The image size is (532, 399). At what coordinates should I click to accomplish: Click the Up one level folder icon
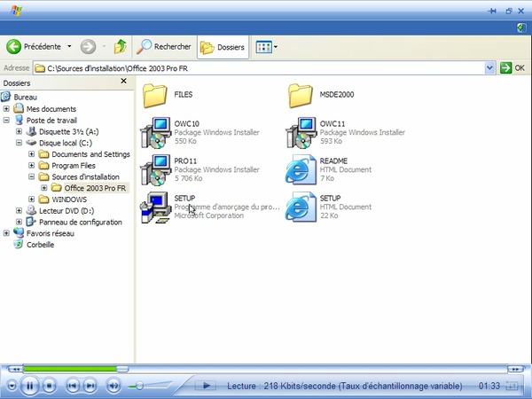tap(121, 46)
